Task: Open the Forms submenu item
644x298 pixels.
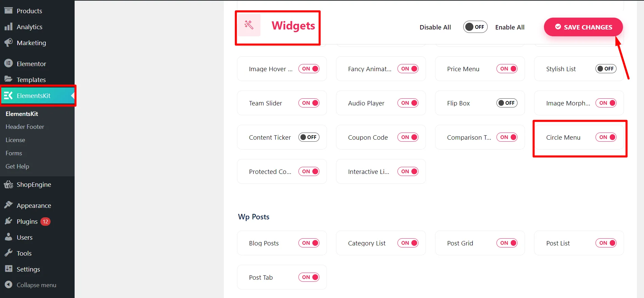Action: click(x=14, y=153)
